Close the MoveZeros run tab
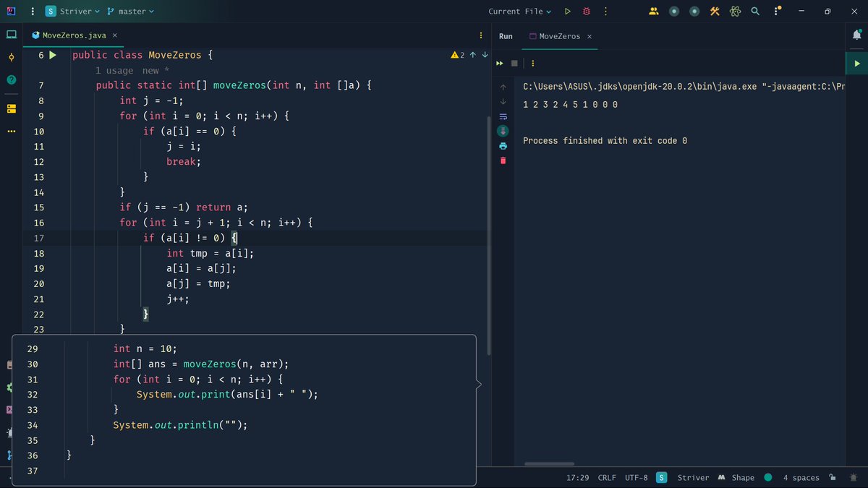868x488 pixels. click(x=589, y=36)
